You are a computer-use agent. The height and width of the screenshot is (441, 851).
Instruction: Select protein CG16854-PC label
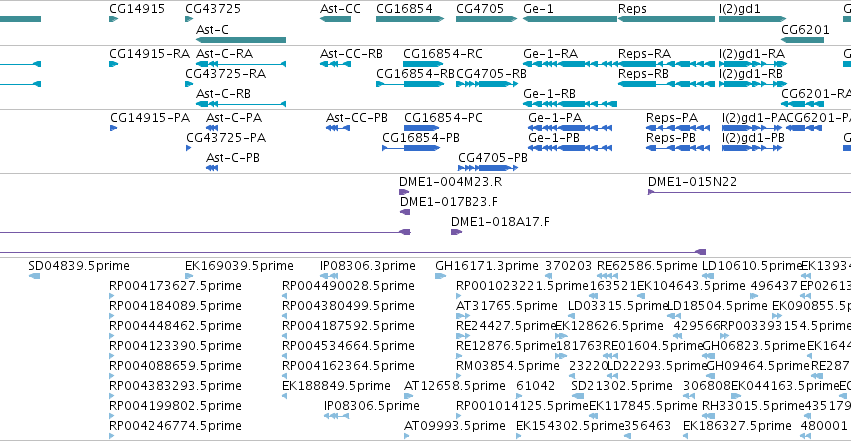click(443, 118)
